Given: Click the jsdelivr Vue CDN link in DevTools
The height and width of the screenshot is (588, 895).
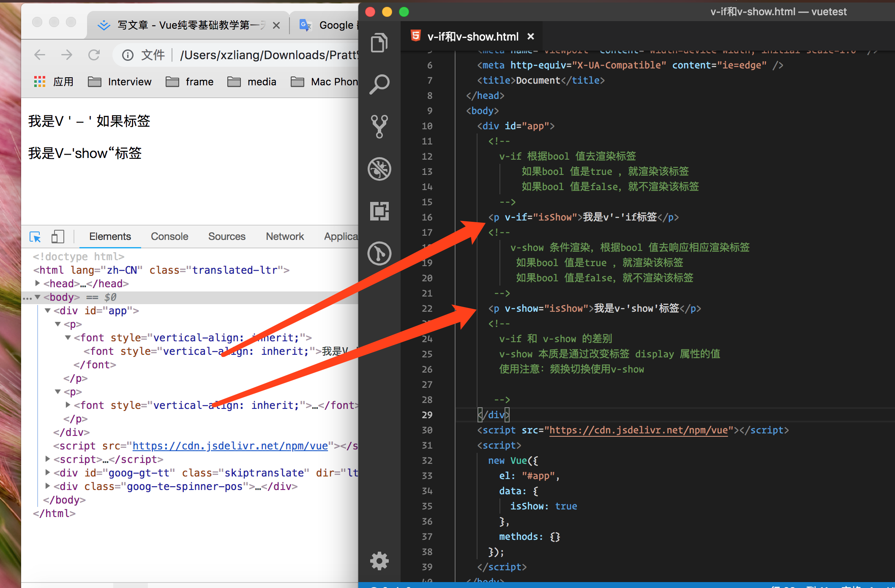Looking at the screenshot, I should coord(230,446).
